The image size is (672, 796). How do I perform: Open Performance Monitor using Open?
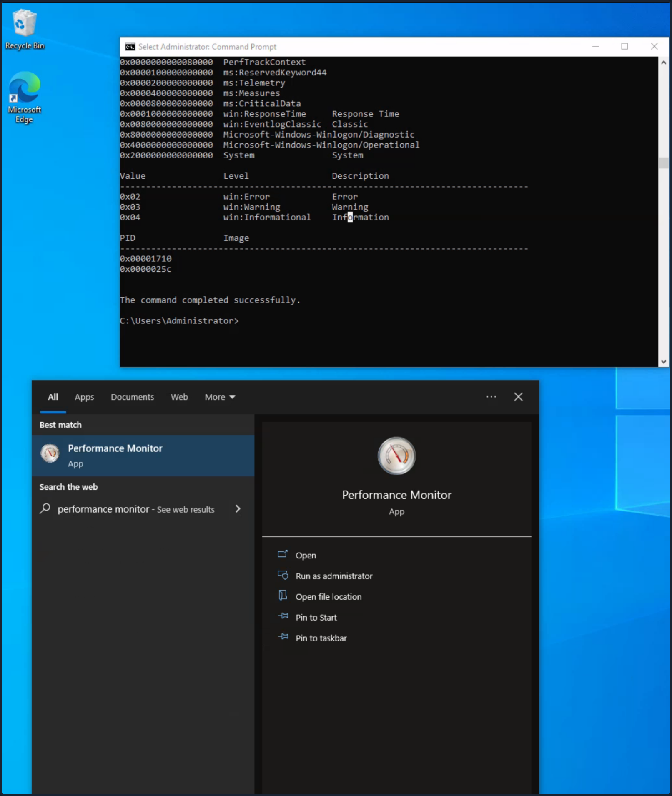[306, 555]
